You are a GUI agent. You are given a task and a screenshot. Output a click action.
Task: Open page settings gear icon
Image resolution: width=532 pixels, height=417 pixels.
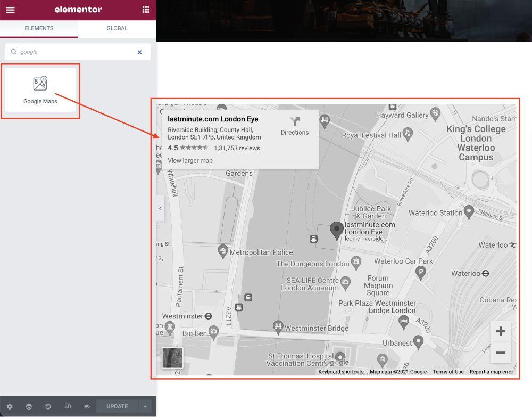10,406
